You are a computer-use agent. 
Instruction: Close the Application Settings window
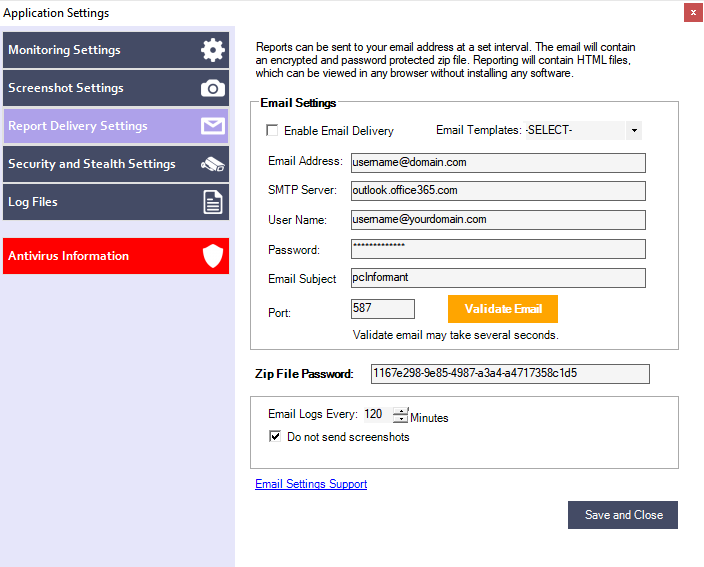[693, 13]
